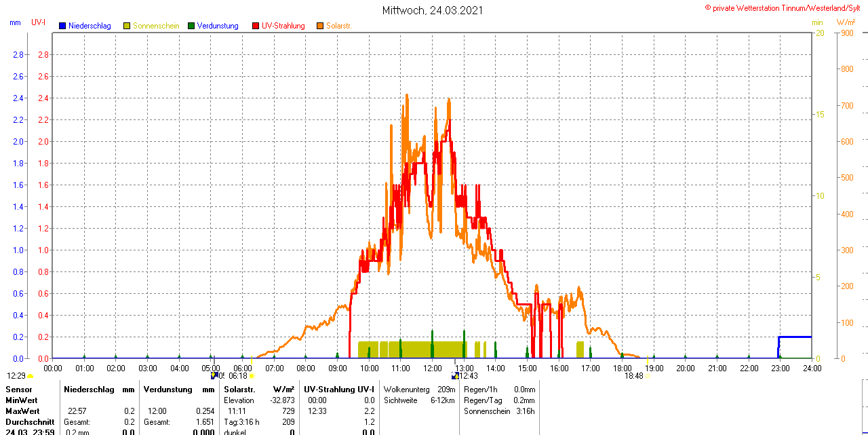Screen dimensions: 868x435
Task: Click the solar noon icon beside 12:43
Action: pos(455,375)
